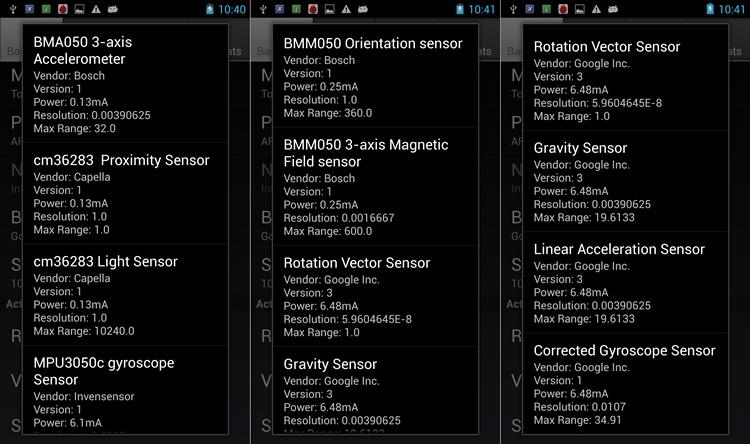Click 'Max Range: 10240.0' under Light Sensor

pyautogui.click(x=84, y=331)
